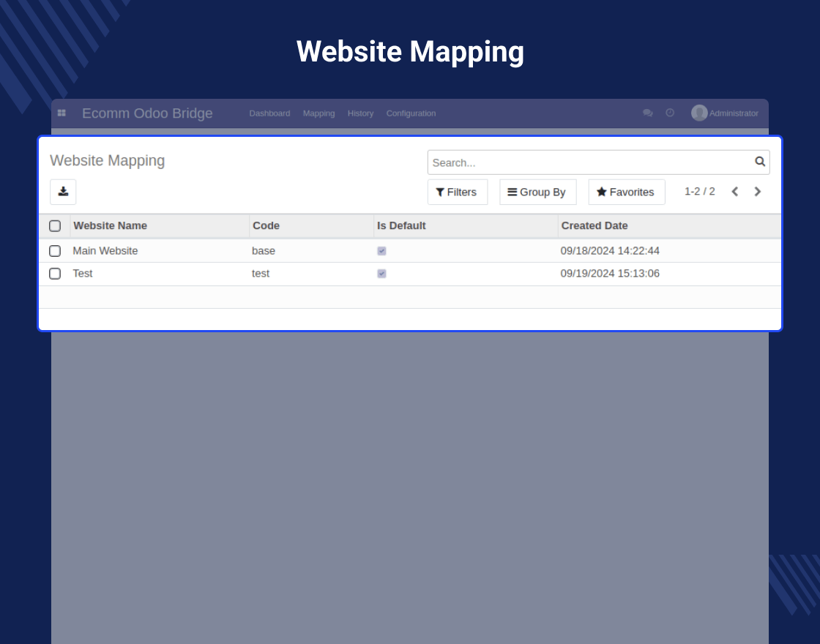Open the Favorites dropdown
Viewport: 820px width, 644px height.
pos(627,192)
